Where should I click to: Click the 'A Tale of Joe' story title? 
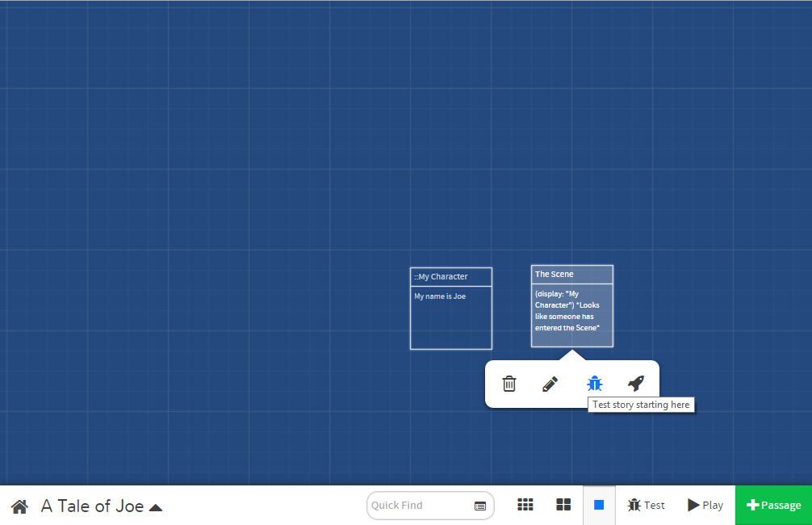(x=92, y=506)
